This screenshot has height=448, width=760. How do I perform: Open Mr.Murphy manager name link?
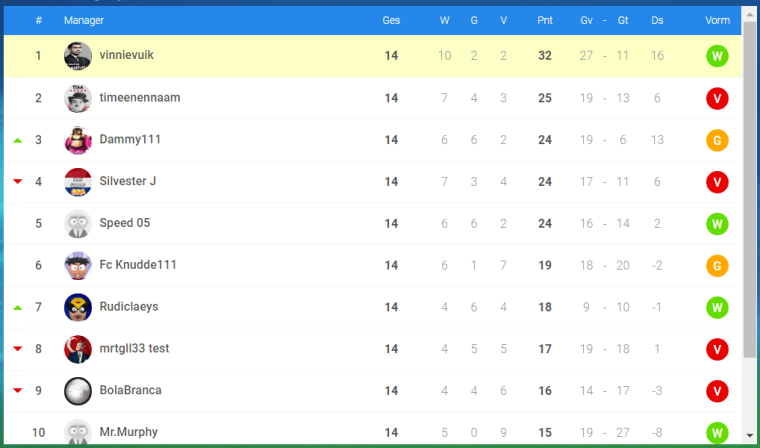pos(128,432)
